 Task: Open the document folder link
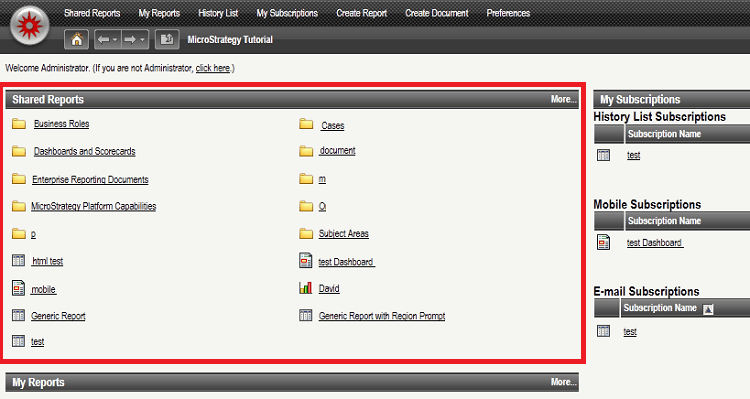click(338, 150)
